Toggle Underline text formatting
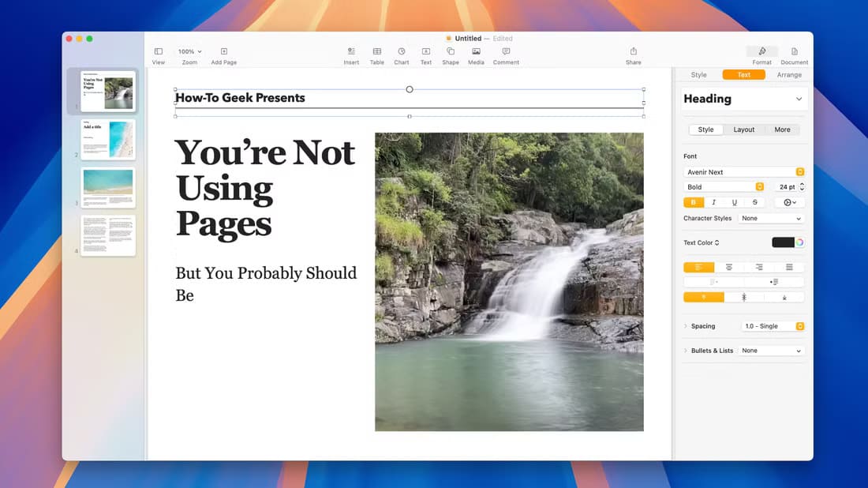Image resolution: width=868 pixels, height=488 pixels. (x=735, y=202)
